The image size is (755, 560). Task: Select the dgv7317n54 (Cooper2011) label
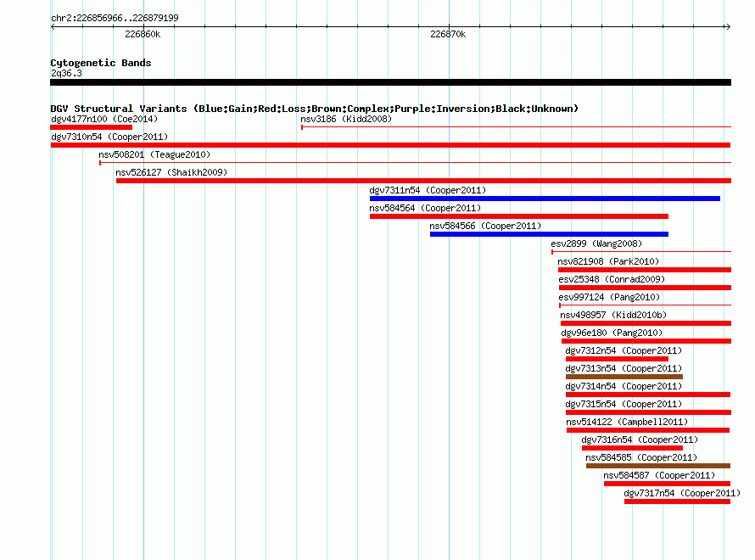(x=682, y=493)
